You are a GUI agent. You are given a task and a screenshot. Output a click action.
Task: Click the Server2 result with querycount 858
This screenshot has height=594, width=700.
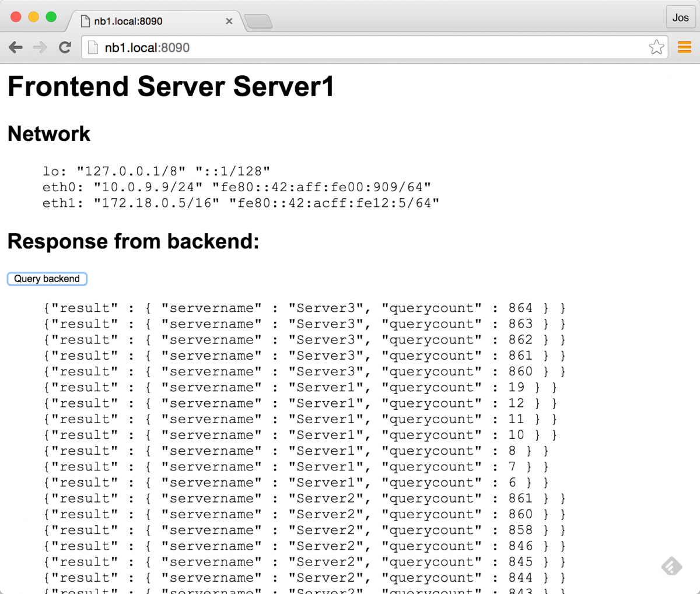click(x=304, y=530)
